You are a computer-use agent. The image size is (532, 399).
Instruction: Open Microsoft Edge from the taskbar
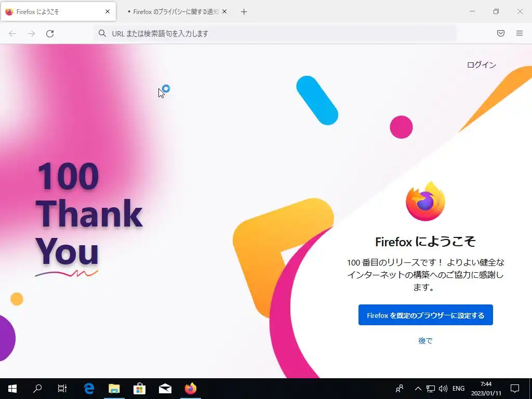[x=89, y=389]
